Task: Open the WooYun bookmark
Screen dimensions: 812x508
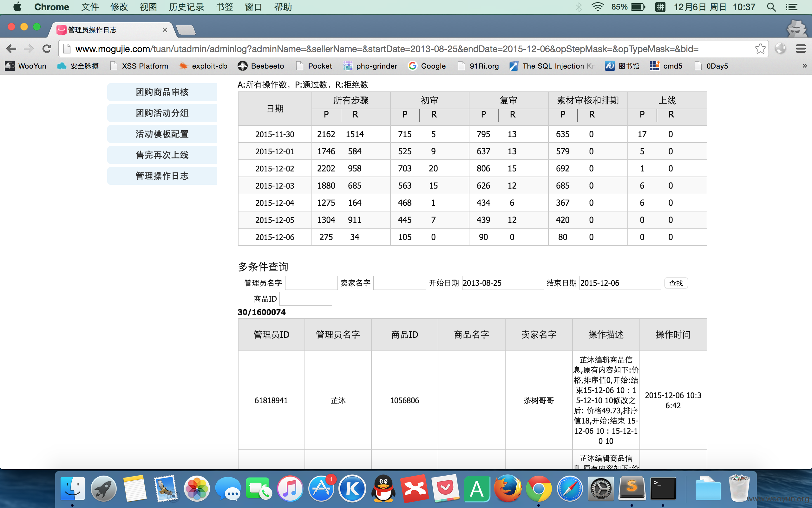Action: [x=25, y=66]
